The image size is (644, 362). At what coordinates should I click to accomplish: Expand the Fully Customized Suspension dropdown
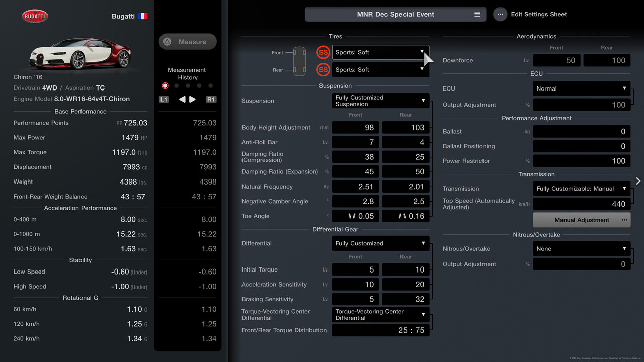tap(380, 101)
